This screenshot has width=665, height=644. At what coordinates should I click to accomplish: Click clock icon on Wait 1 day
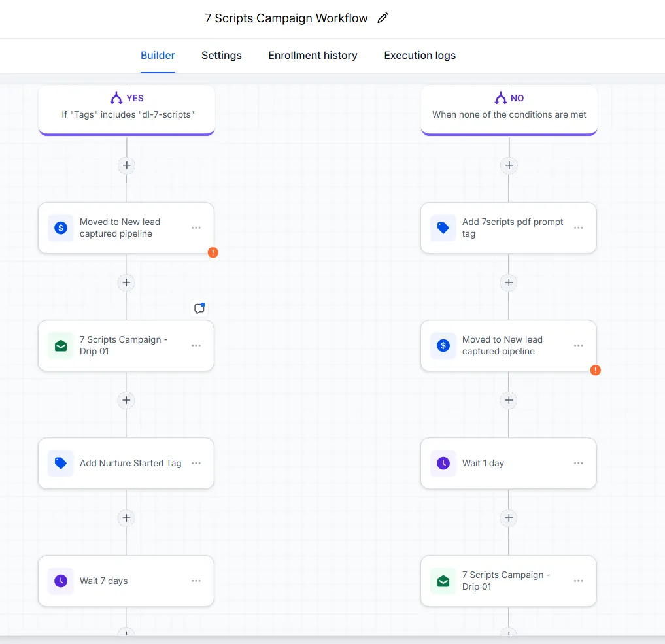[x=443, y=464]
